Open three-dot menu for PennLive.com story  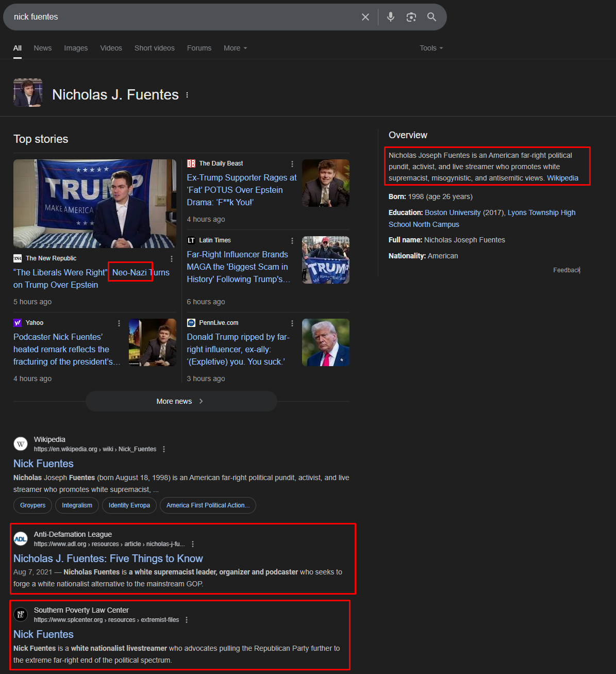click(x=292, y=323)
